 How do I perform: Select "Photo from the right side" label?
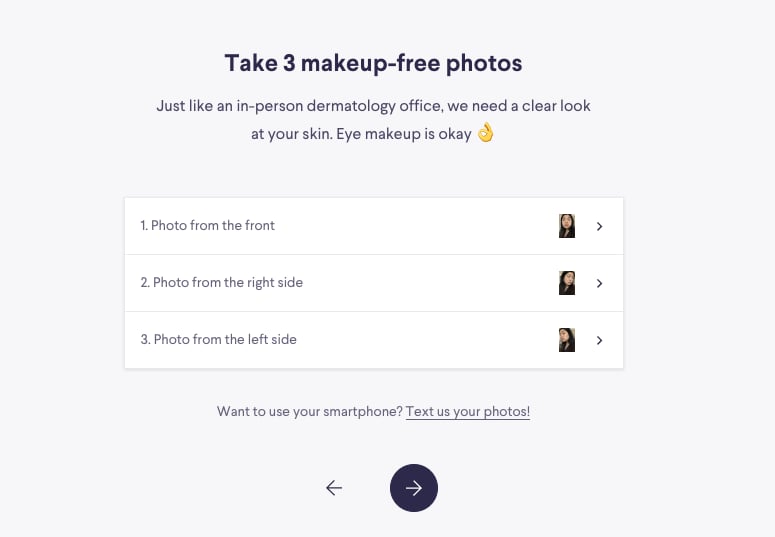point(228,282)
